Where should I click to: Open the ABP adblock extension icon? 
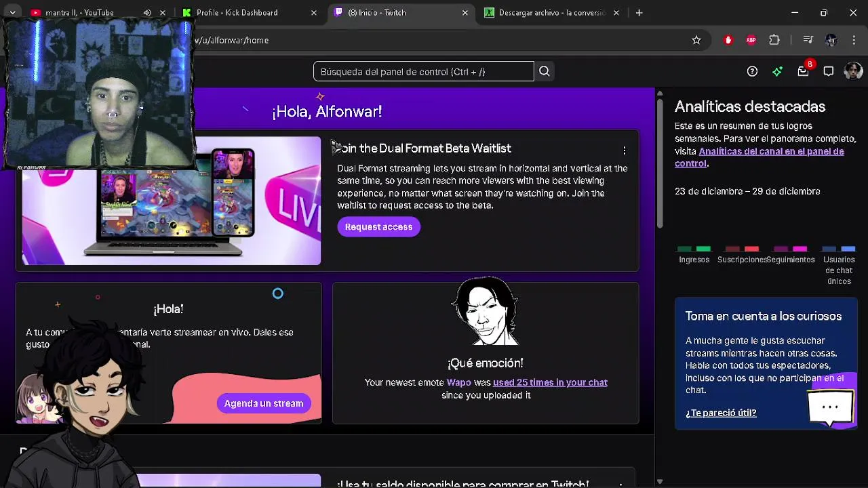pos(751,40)
